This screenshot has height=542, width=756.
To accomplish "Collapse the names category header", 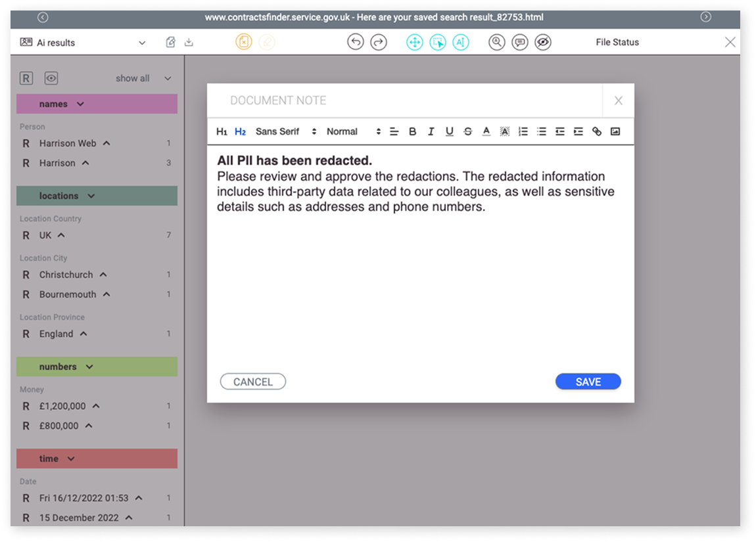I will click(x=81, y=103).
